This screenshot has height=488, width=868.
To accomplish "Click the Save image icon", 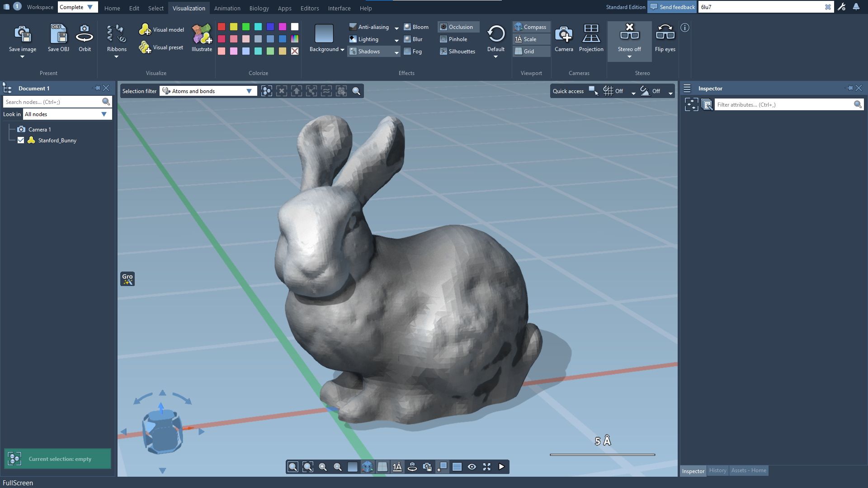I will point(23,34).
